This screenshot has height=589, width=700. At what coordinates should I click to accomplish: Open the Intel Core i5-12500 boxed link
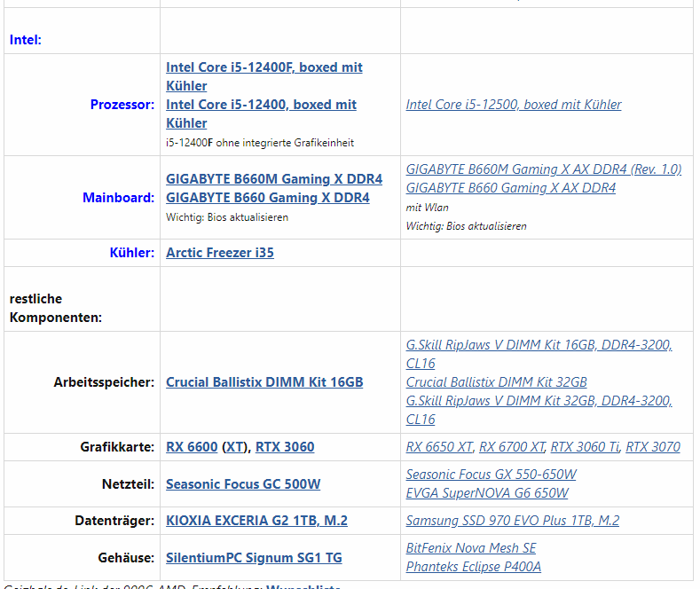click(x=514, y=105)
